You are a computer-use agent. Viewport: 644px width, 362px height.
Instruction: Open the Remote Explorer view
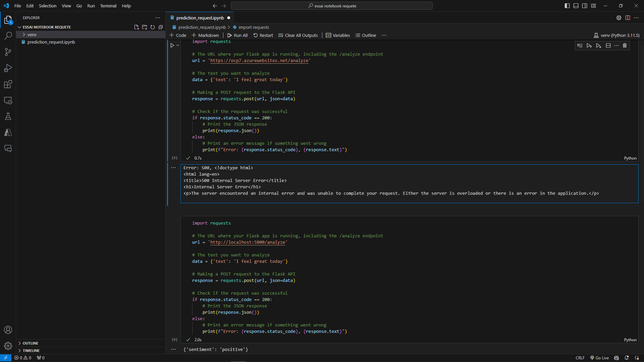coord(8,100)
